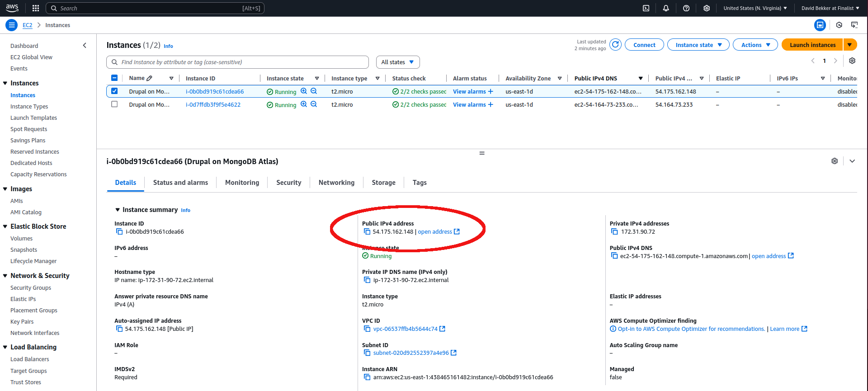Open Volumes in the sidebar
Screen dimensions: 868x391
(22, 238)
